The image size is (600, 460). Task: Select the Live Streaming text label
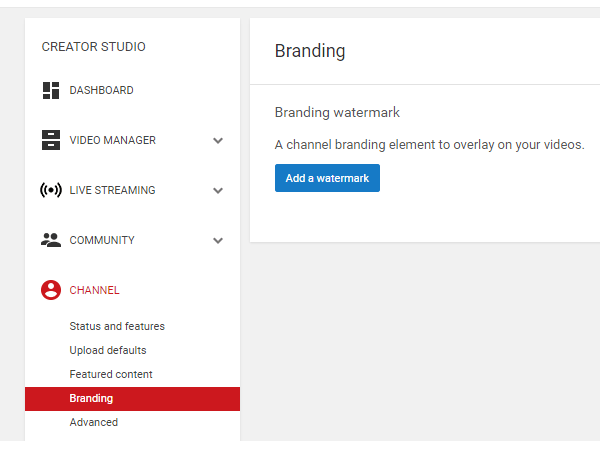tap(112, 191)
